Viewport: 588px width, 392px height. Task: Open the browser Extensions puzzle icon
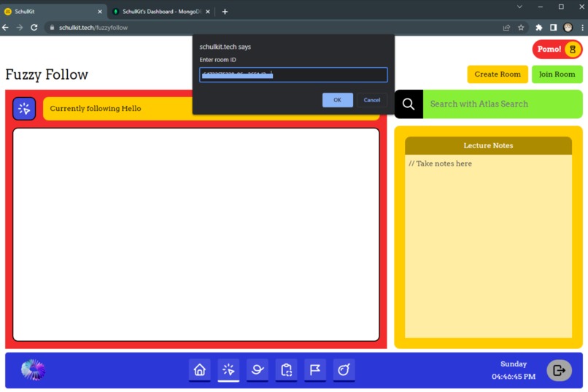point(539,28)
